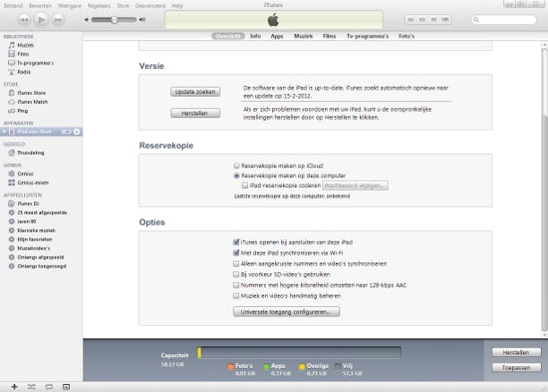Viewport: 548px width, 392px height.
Task: Enable Alleen aangekruiste nummers en video's synchroniseren
Action: [235, 263]
